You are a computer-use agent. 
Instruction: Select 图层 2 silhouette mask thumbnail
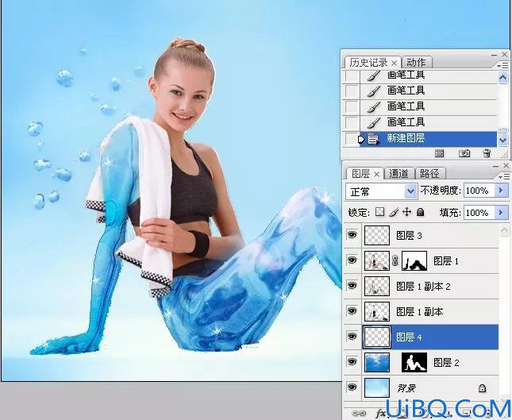pyautogui.click(x=414, y=362)
